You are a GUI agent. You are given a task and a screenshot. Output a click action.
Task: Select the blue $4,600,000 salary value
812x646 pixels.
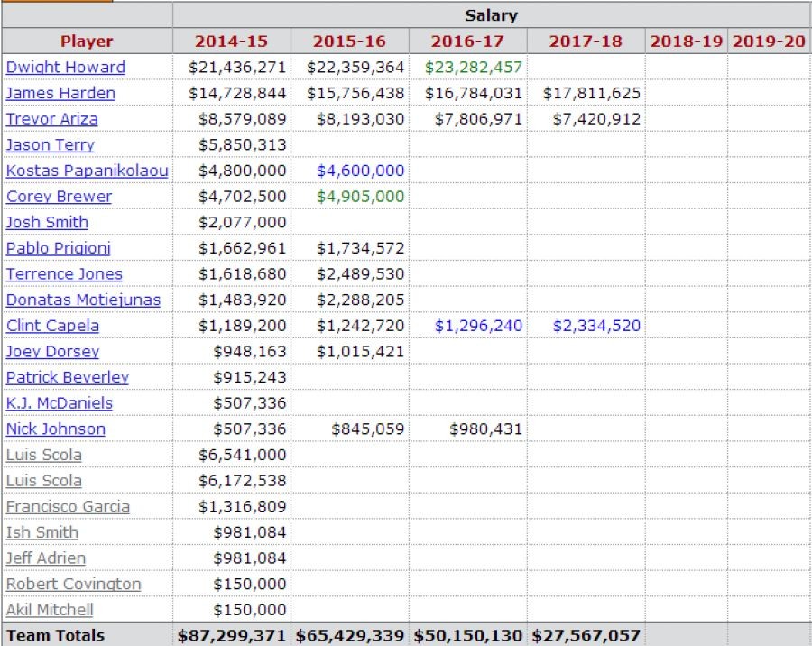[x=360, y=171]
